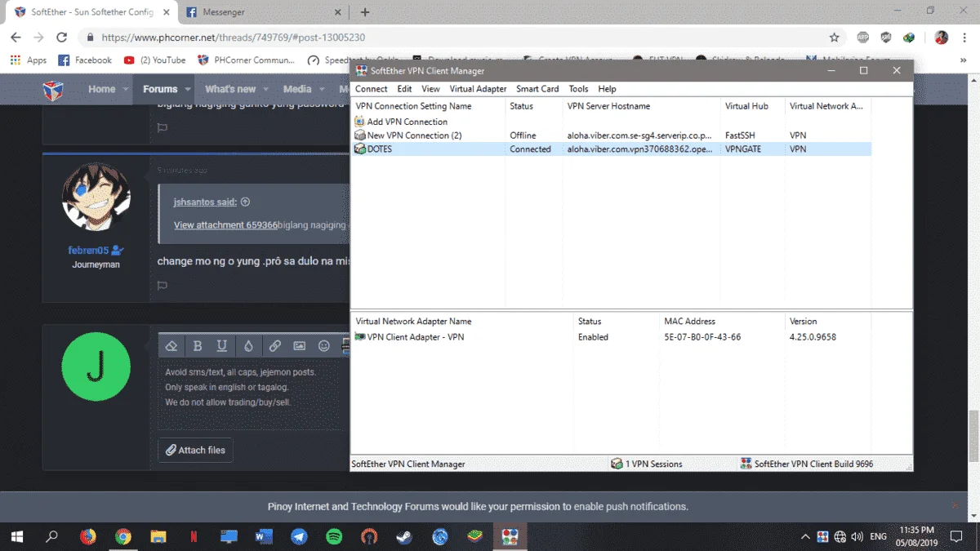Viewport: 980px width, 551px height.
Task: Open the View menu in SoftEther
Action: tap(430, 89)
